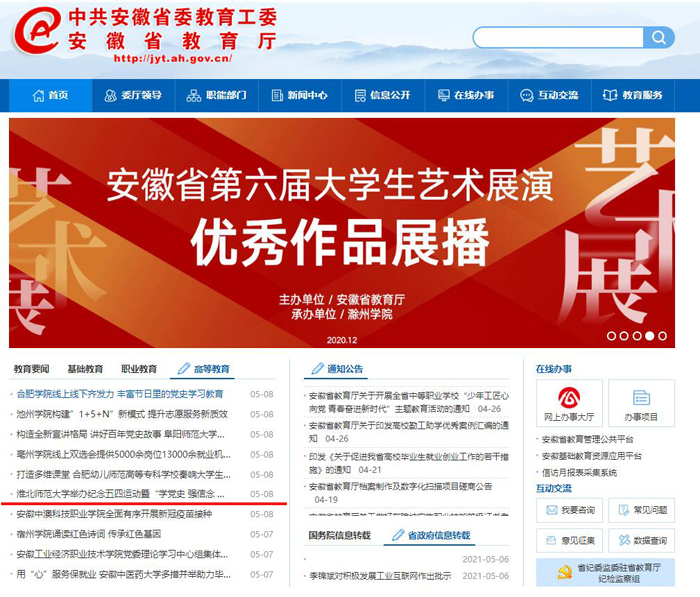
Task: Click into the search text box
Action: 558,38
